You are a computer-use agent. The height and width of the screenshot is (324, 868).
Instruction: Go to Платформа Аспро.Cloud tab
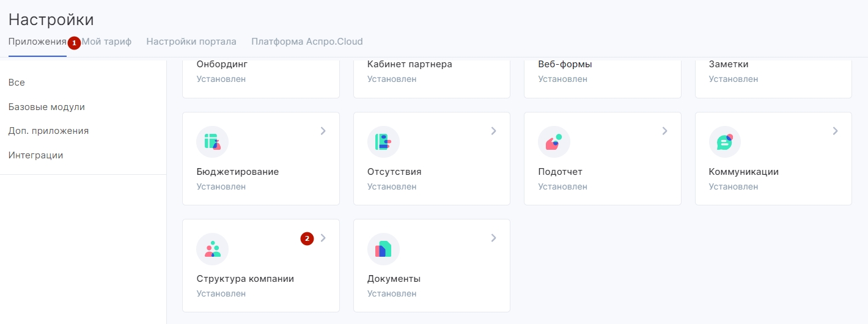307,42
